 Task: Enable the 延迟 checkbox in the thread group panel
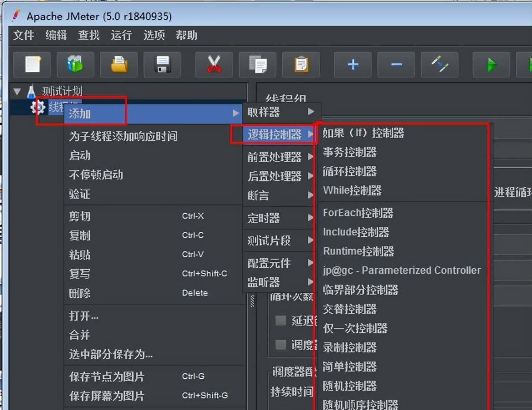click(281, 320)
